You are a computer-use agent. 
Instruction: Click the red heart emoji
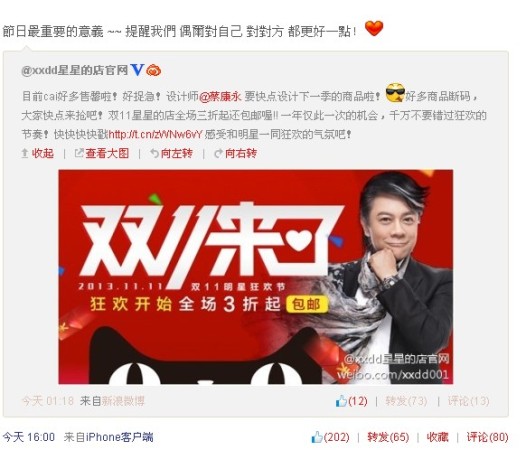point(374,28)
